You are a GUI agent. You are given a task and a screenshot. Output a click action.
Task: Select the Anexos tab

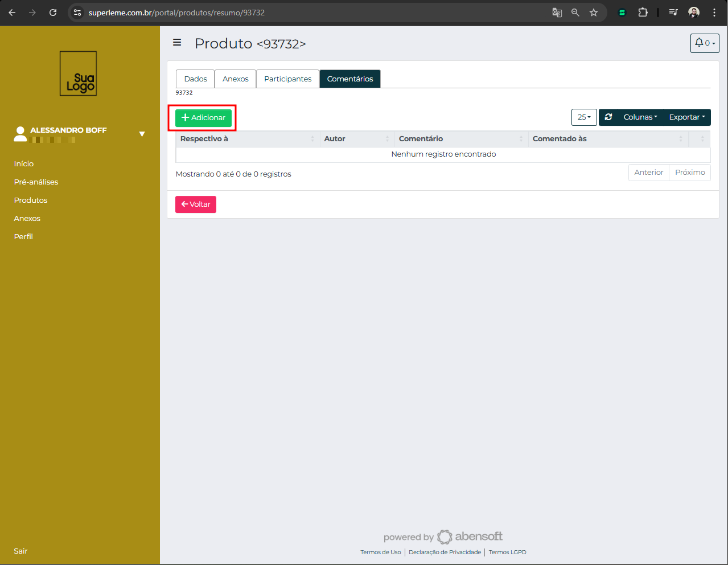point(235,79)
